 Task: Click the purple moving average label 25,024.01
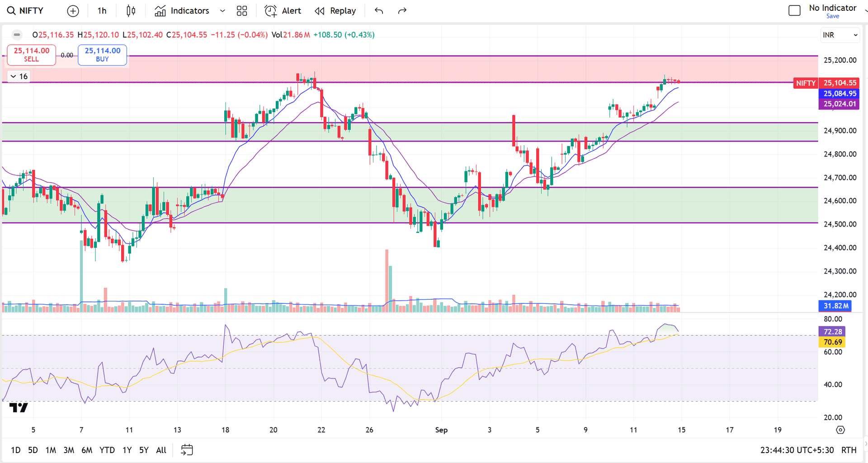[x=840, y=104]
